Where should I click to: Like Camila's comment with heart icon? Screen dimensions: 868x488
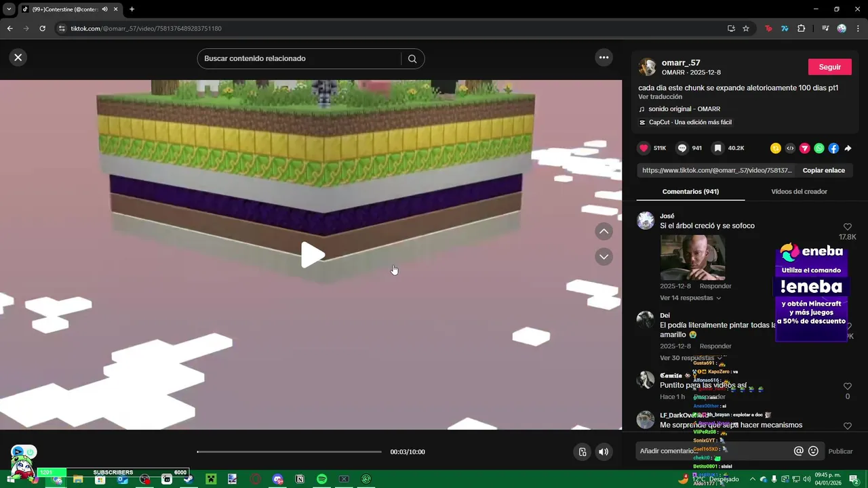pyautogui.click(x=847, y=386)
